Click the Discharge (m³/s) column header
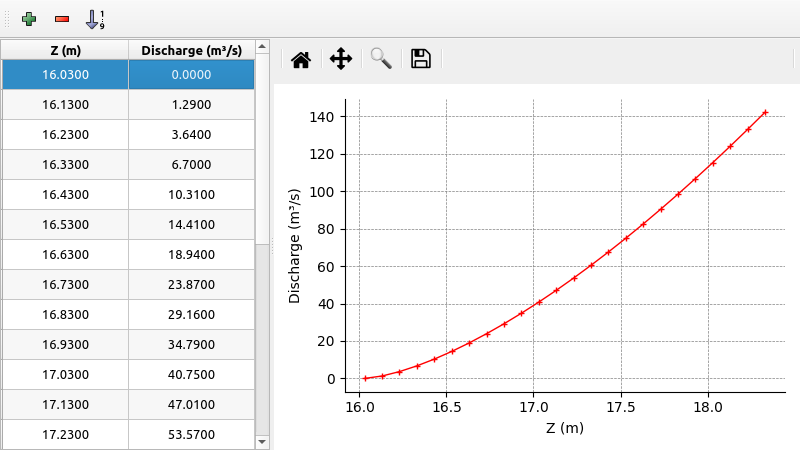Viewport: 800px width, 450px height. click(191, 50)
